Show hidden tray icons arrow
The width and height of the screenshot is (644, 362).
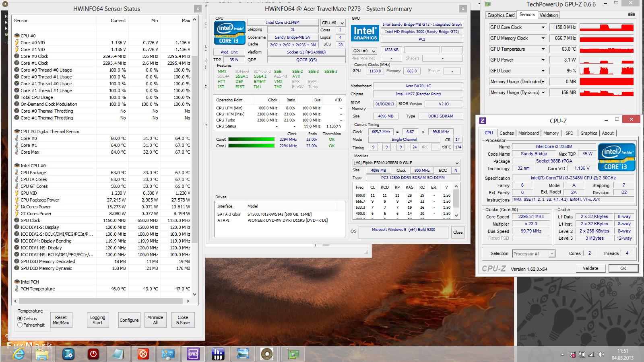[562, 355]
